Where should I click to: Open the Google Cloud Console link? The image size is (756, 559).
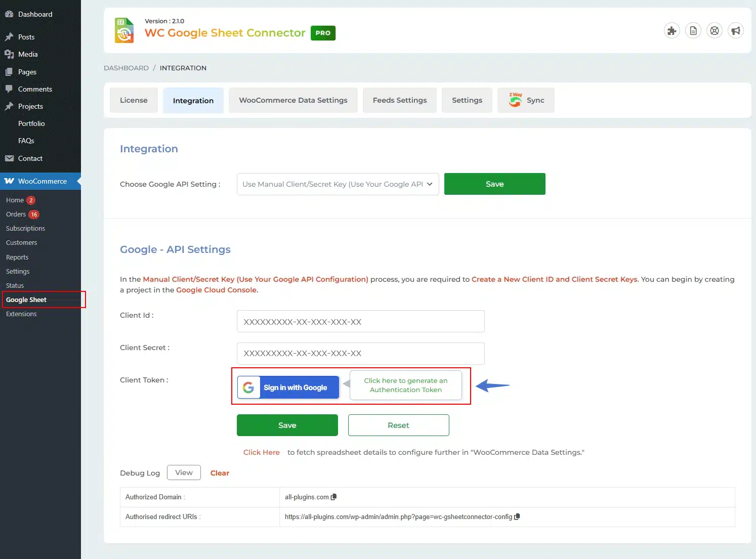(216, 290)
